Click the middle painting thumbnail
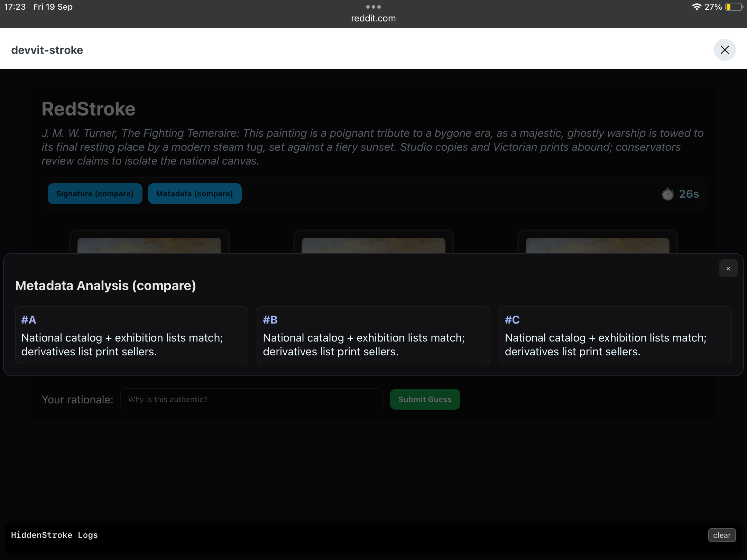The image size is (747, 560). (373, 245)
